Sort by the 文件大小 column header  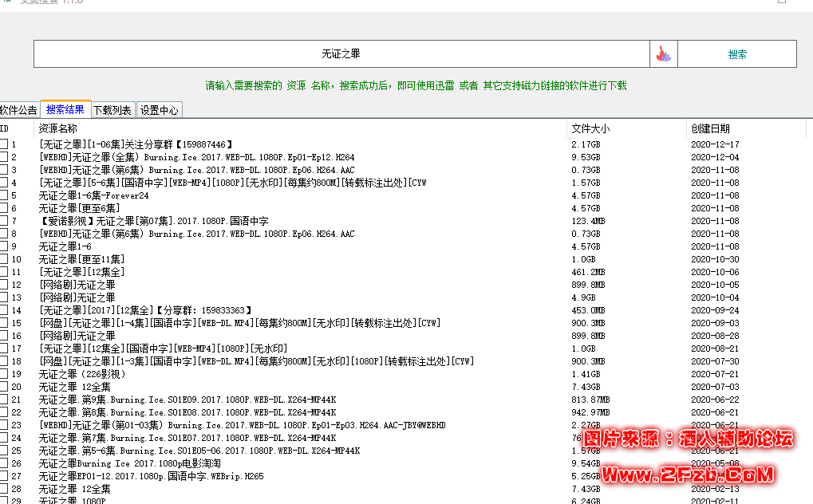590,128
